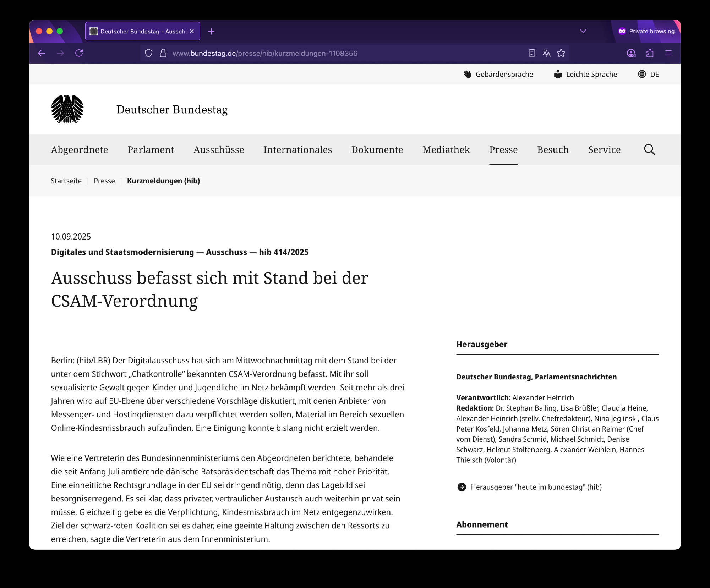Open the DE language selector
This screenshot has width=710, height=588.
pyautogui.click(x=649, y=74)
